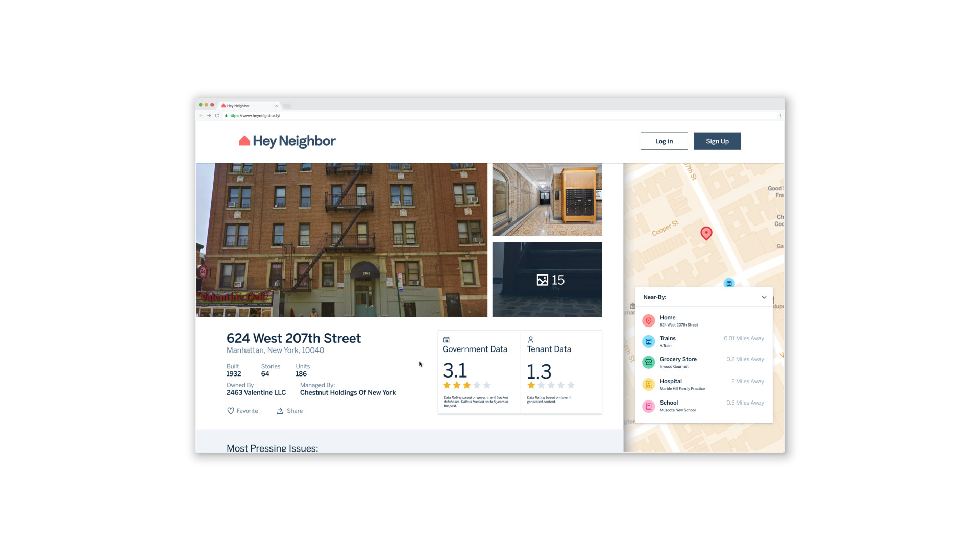Expand the image gallery showing 15 photos
Viewport: 980px width, 551px height.
pyautogui.click(x=549, y=280)
